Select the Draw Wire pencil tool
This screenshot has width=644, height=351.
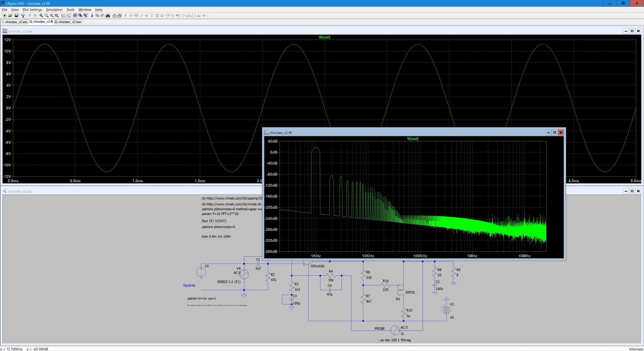[x=126, y=16]
